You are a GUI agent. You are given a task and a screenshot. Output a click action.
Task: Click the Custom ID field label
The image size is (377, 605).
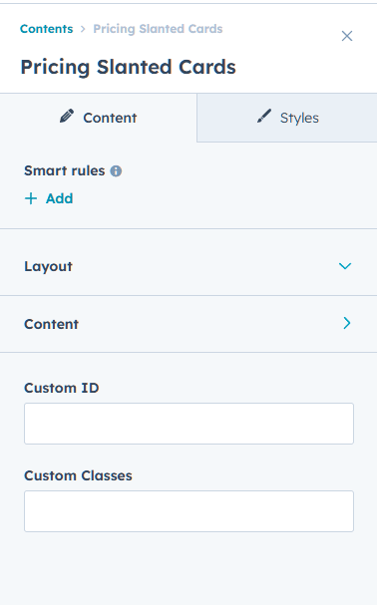(62, 388)
